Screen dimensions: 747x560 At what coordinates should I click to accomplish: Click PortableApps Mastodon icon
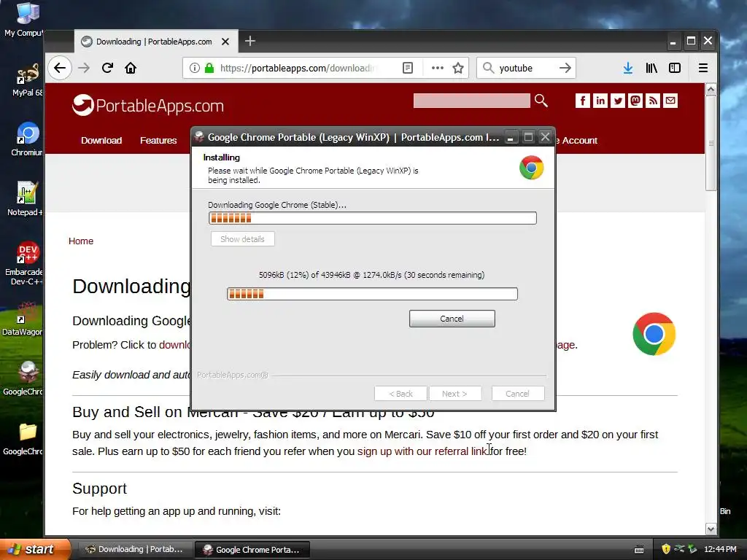click(635, 101)
